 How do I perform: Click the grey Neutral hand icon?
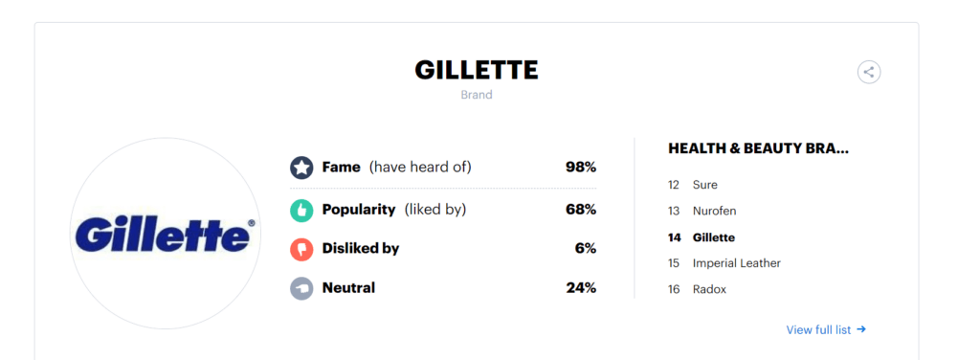[x=301, y=288]
